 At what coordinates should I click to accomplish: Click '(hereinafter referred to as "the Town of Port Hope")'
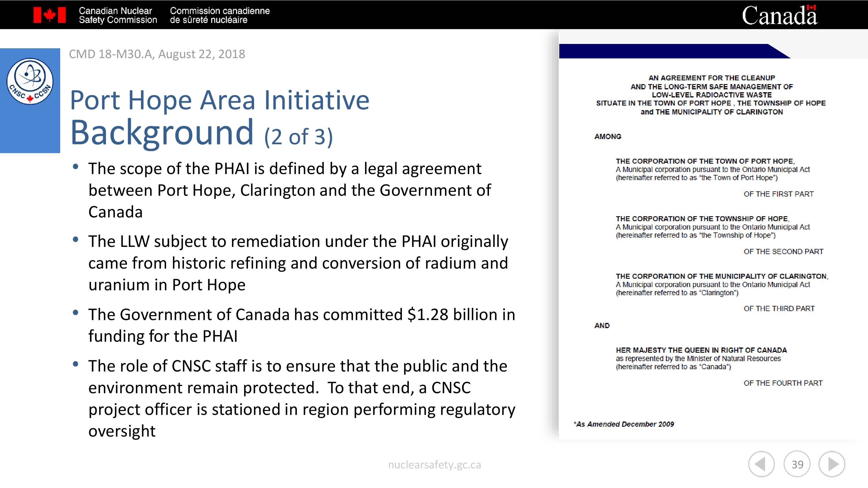(x=696, y=178)
